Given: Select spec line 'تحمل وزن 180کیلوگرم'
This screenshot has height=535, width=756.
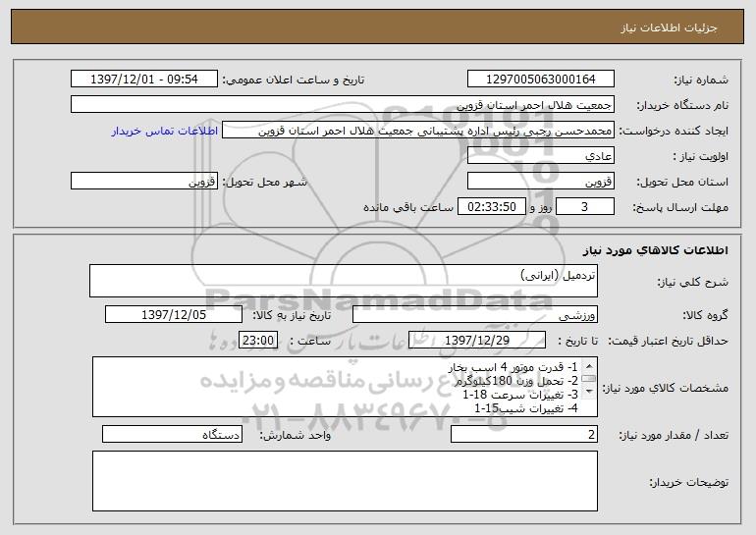Looking at the screenshot, I should (x=515, y=381).
